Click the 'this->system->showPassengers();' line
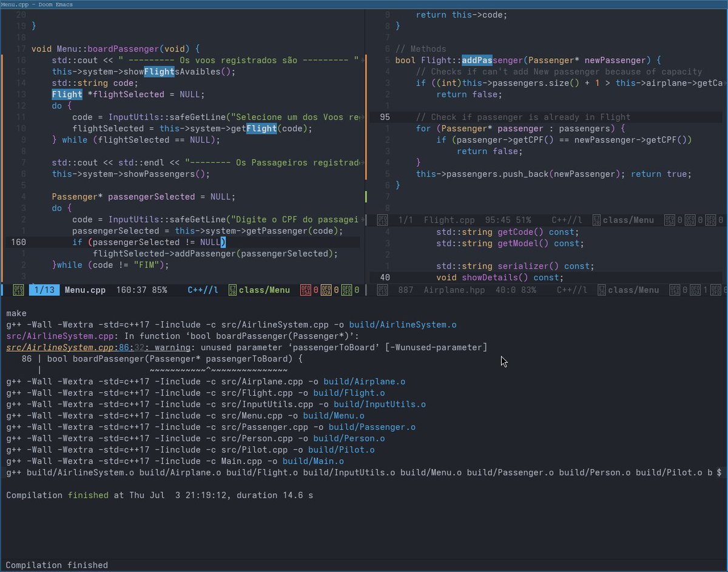The image size is (728, 572). coord(130,174)
